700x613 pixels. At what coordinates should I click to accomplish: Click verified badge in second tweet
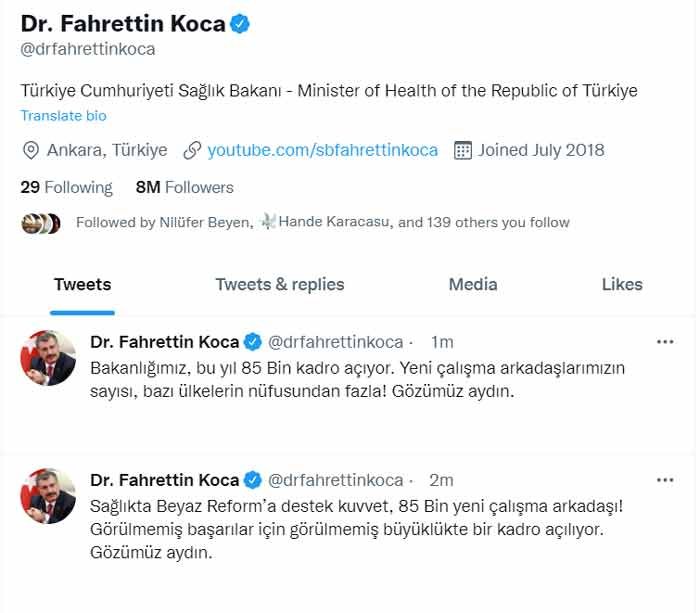254,480
